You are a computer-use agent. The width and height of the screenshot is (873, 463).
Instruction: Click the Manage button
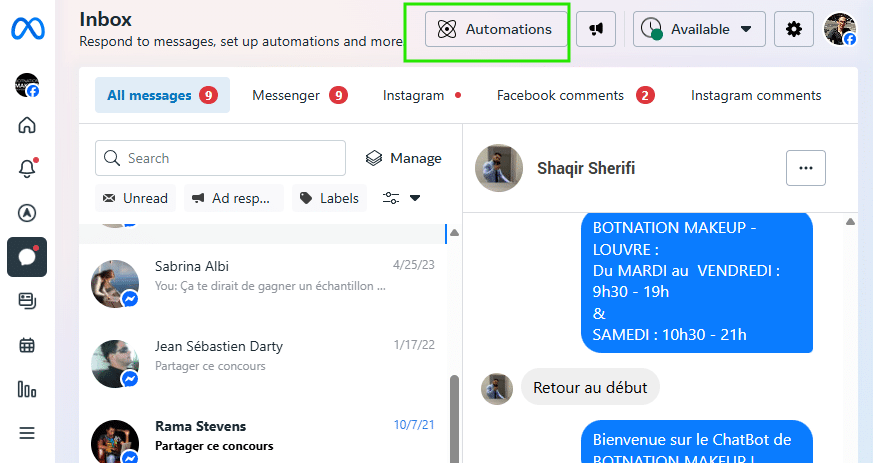403,158
